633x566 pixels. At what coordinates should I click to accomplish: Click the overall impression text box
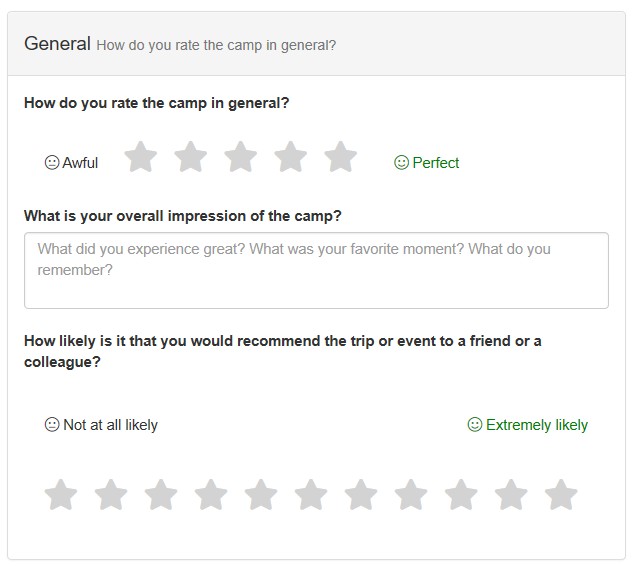(x=316, y=270)
